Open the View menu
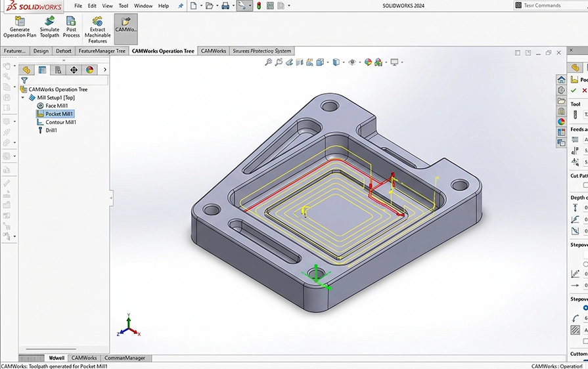The width and height of the screenshot is (588, 369). click(107, 6)
